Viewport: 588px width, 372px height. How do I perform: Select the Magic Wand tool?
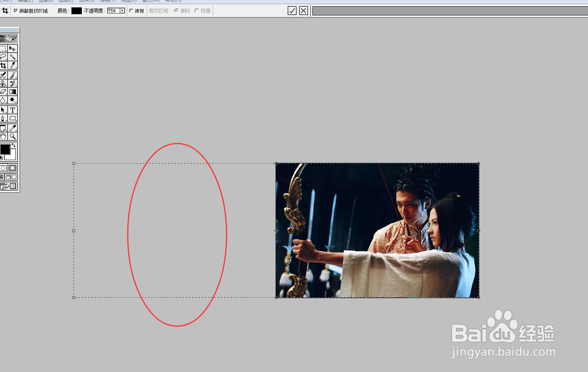(x=13, y=57)
